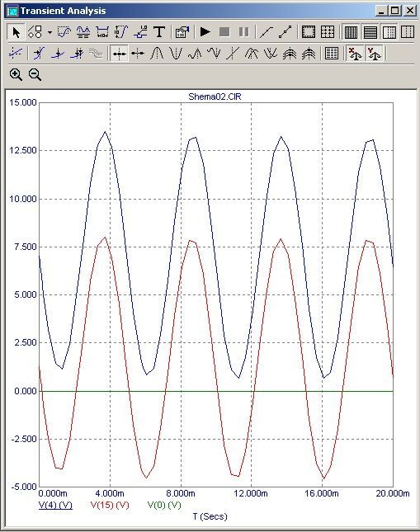Image resolution: width=420 pixels, height=532 pixels.
Task: Click the -5.000 Y-axis value
Action: 24,487
